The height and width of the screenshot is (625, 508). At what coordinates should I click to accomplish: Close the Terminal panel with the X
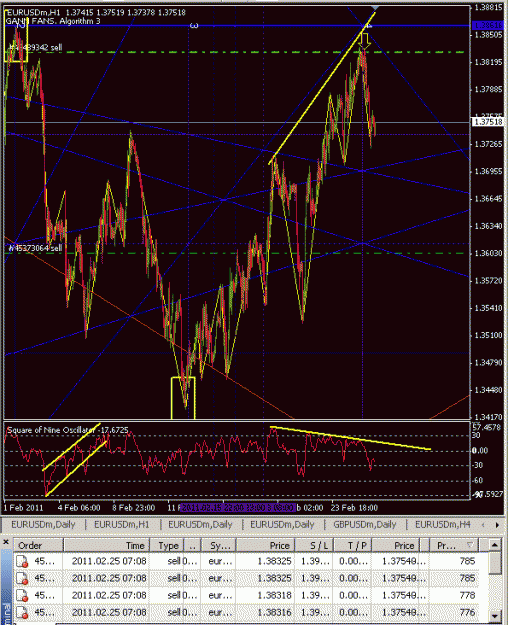[6, 542]
